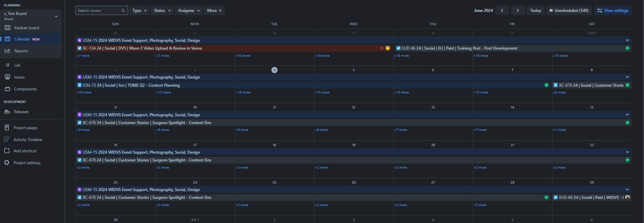
Task: Click the green assignee avatar on EUD-66
Action: (x=627, y=48)
